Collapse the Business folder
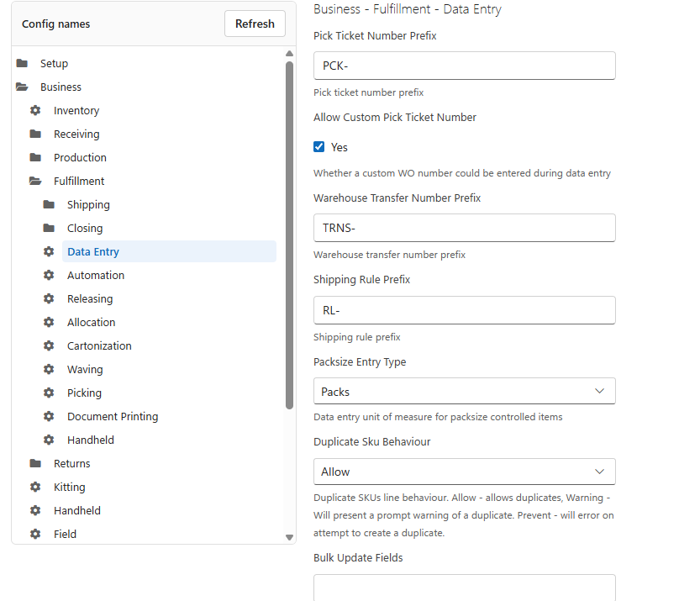 (x=22, y=87)
